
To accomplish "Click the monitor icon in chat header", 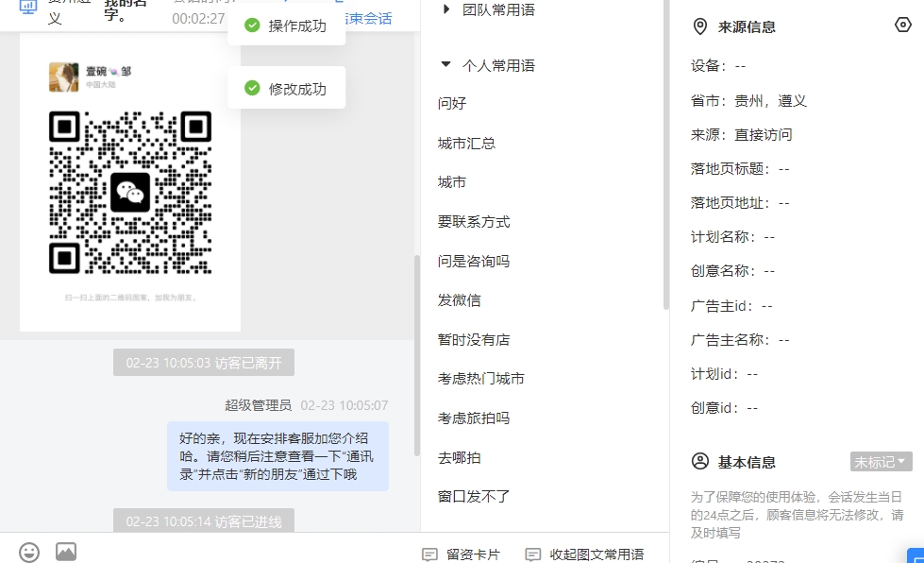I will coord(27,7).
